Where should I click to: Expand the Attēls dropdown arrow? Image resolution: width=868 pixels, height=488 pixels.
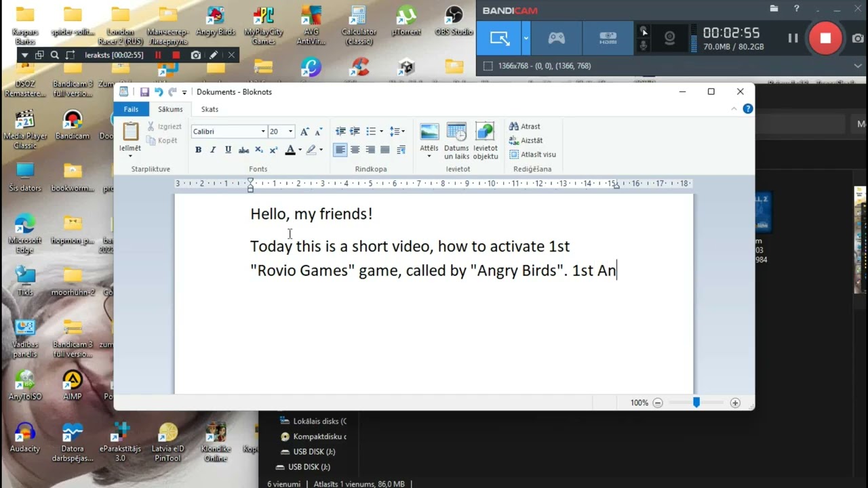(x=429, y=157)
